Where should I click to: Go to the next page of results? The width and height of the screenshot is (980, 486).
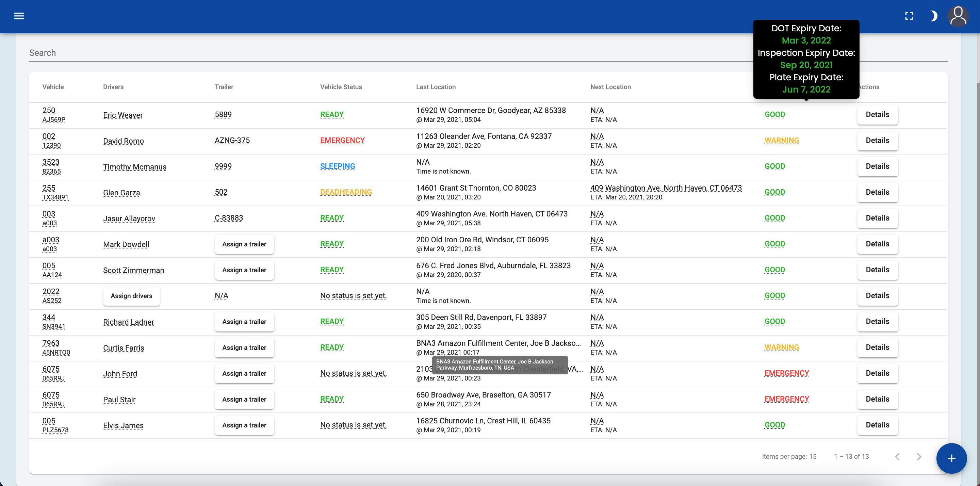[919, 456]
